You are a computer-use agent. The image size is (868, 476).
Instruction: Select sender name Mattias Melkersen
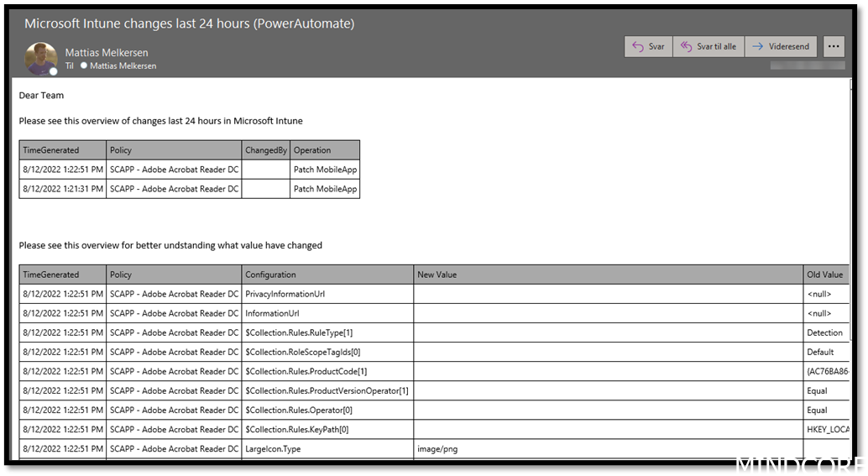click(x=107, y=53)
